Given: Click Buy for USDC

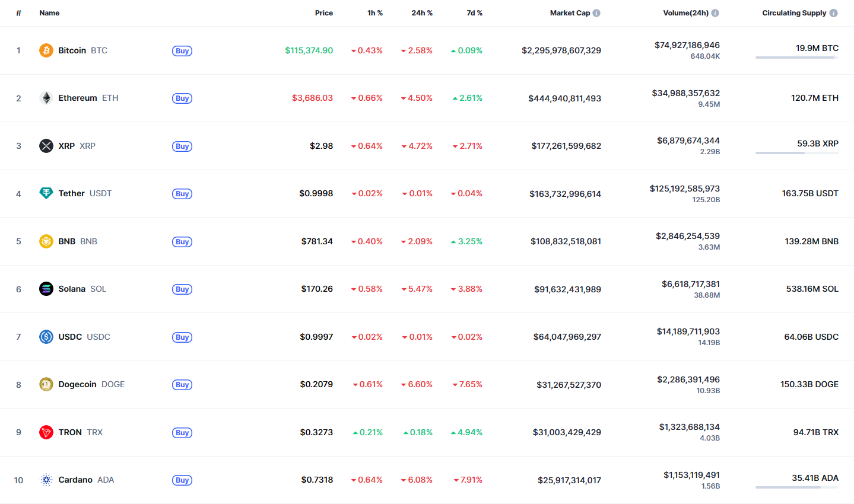Looking at the screenshot, I should coord(182,337).
